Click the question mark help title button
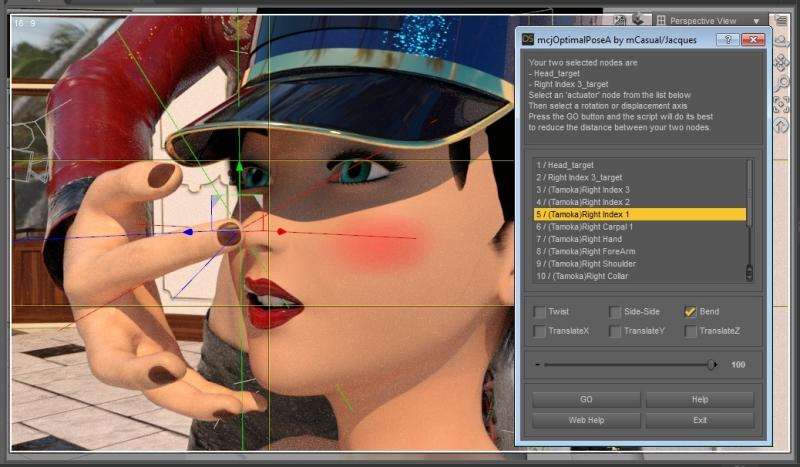800x467 pixels. (728, 39)
